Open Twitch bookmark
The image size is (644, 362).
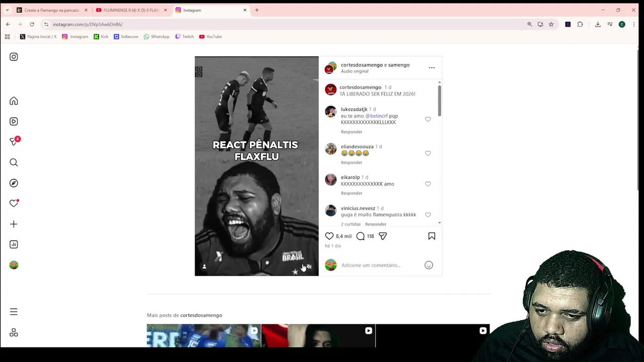[184, 37]
